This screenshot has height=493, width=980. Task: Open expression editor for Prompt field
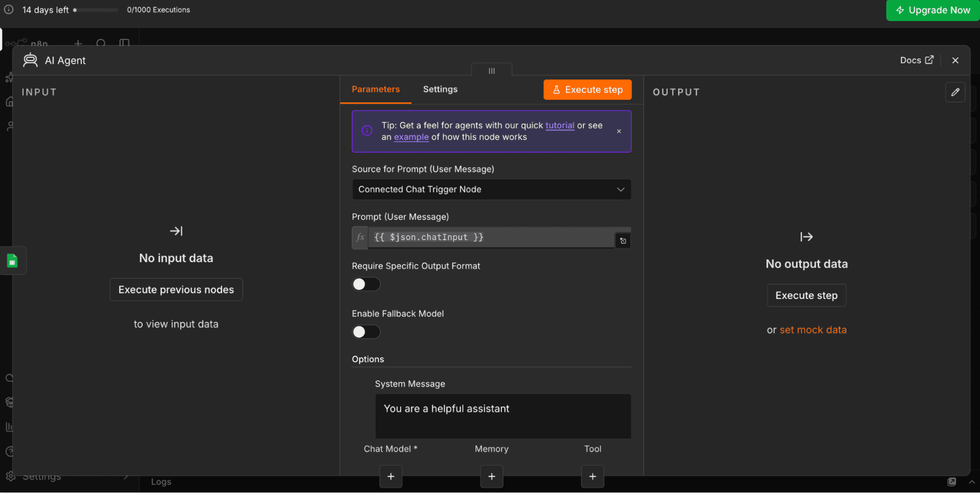[623, 241]
